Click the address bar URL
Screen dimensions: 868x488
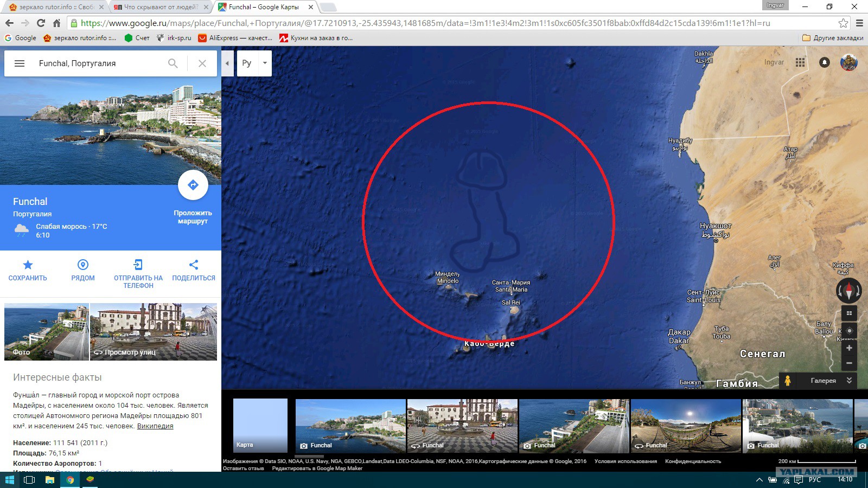(x=425, y=23)
